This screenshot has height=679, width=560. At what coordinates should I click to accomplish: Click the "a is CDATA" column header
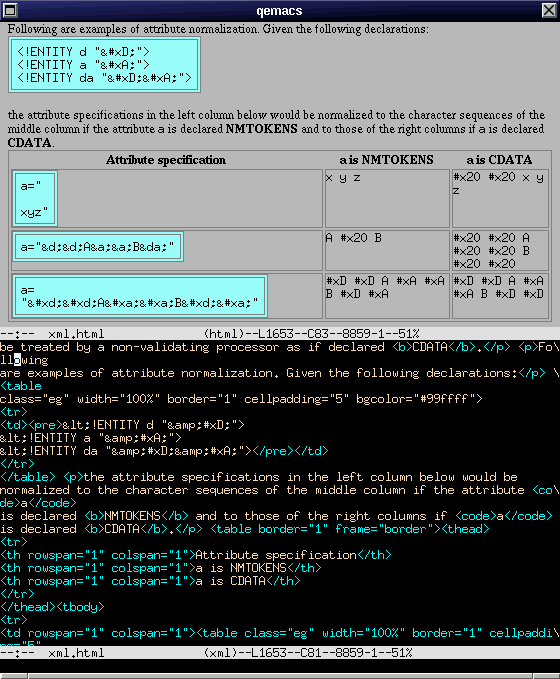(x=499, y=160)
